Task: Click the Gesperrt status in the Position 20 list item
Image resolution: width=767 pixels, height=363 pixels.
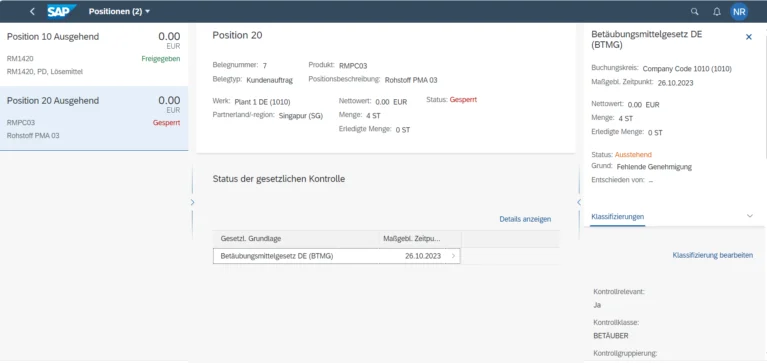Action: coord(166,123)
